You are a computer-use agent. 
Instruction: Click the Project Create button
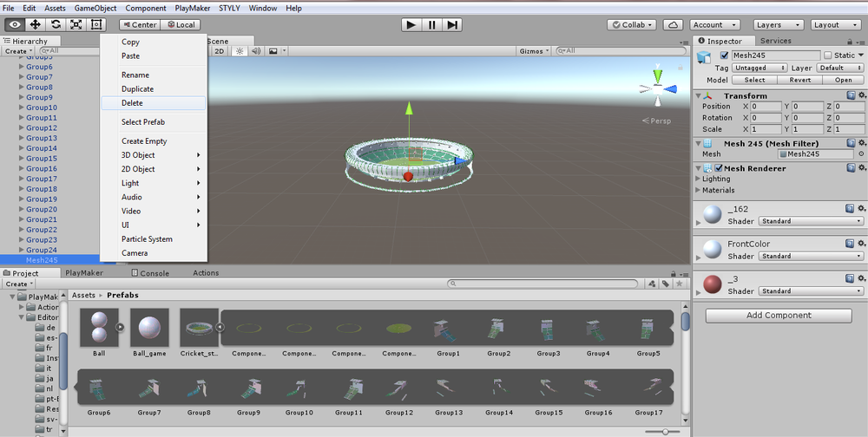click(19, 284)
